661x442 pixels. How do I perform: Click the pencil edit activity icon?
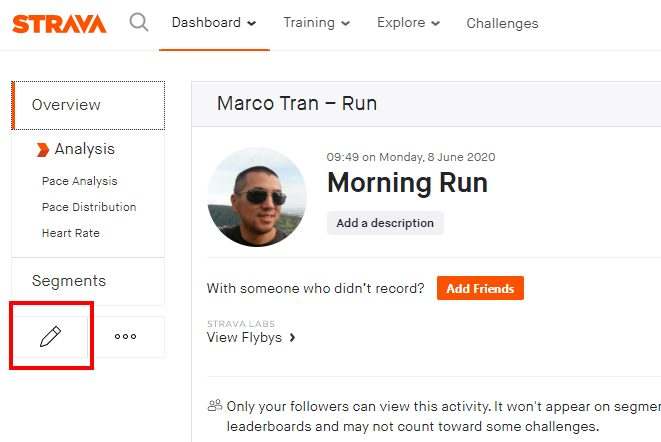(x=50, y=337)
